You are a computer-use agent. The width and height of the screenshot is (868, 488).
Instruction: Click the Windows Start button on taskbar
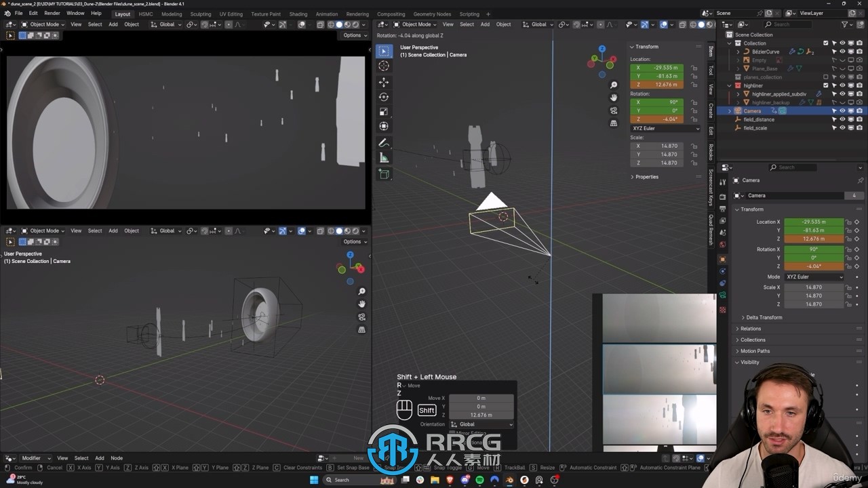pos(313,480)
